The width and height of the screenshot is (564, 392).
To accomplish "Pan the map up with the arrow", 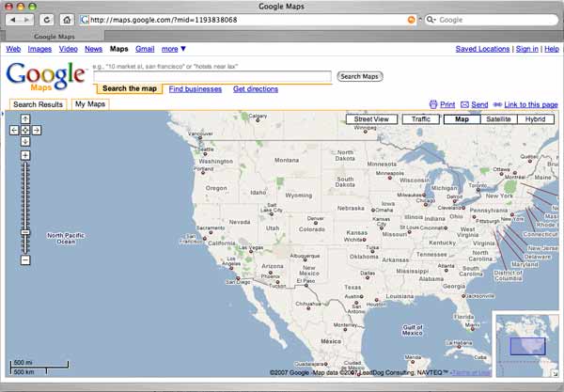I will click(25, 119).
